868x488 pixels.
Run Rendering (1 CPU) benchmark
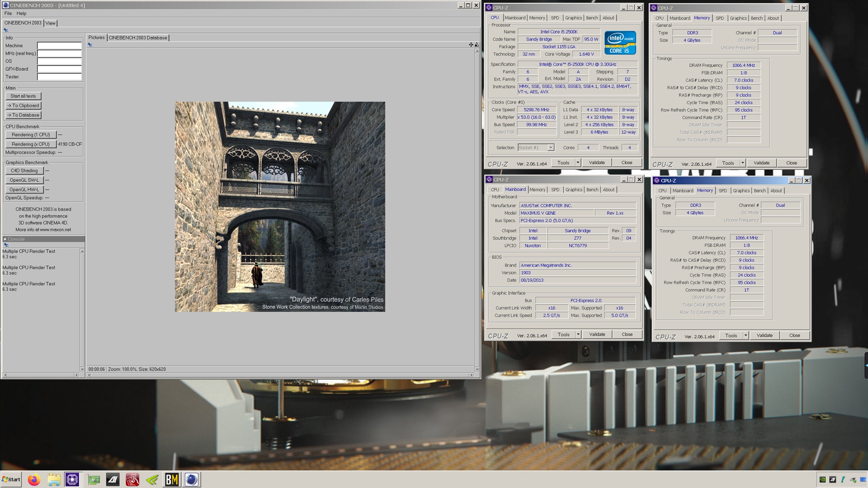31,135
